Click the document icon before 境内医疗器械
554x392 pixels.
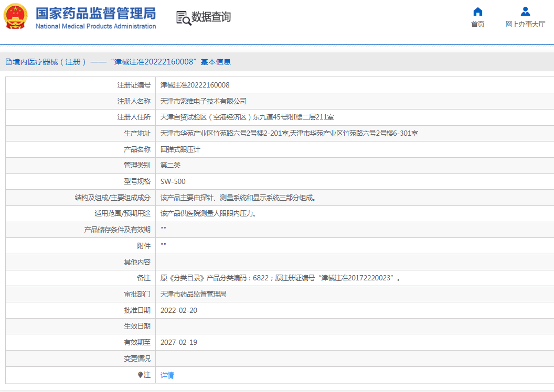click(x=8, y=62)
